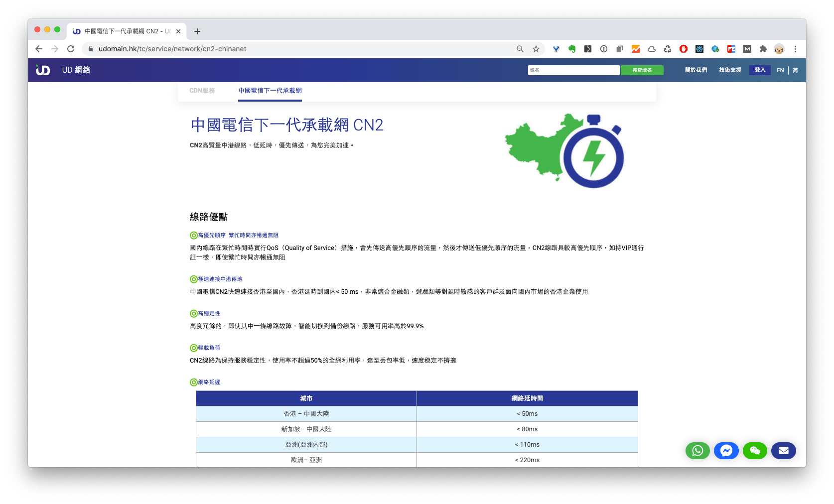Open the React DevTools extension icon
Screen dimensions: 834x504
click(x=699, y=49)
